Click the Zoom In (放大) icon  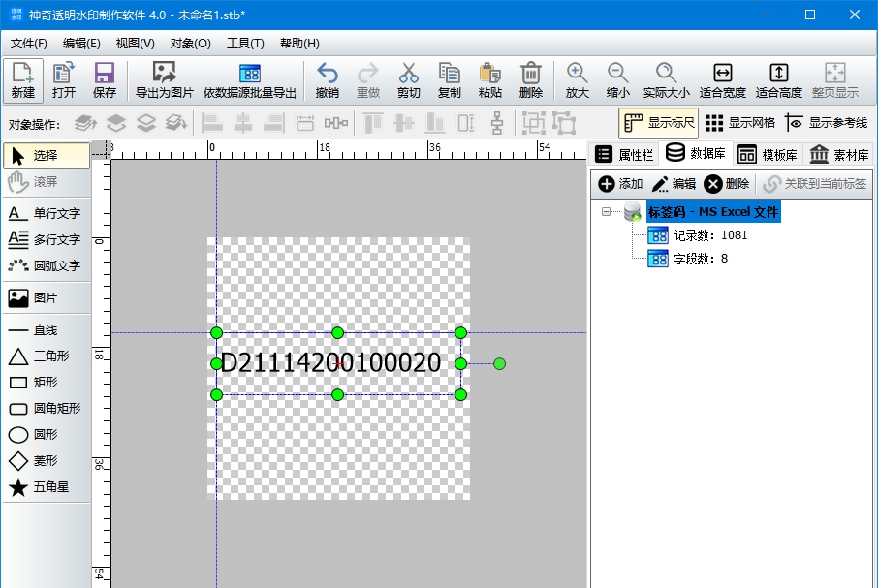[577, 74]
